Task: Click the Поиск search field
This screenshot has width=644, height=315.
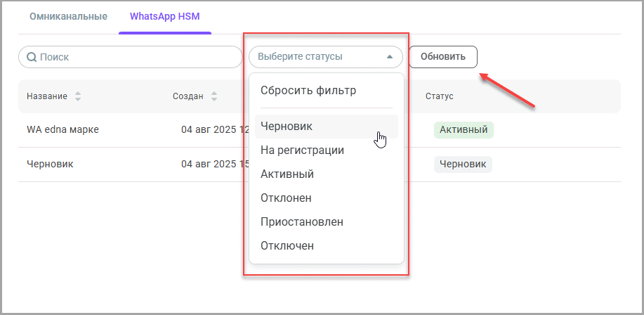Action: [x=130, y=57]
